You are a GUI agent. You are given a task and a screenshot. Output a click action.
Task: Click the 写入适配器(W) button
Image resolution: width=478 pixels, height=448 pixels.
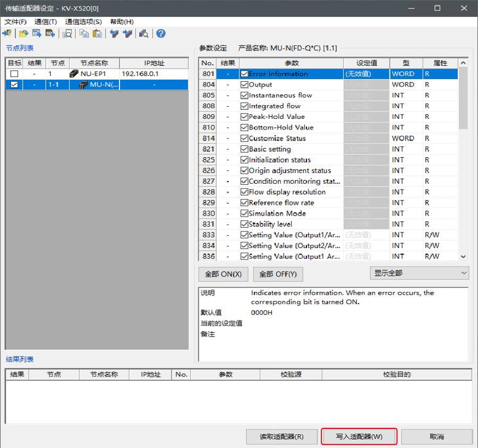[359, 436]
